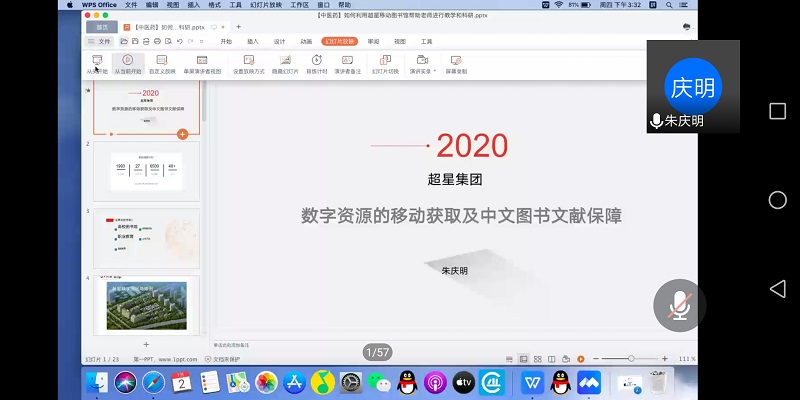Switch to slide sorter view in status bar

(x=535, y=358)
